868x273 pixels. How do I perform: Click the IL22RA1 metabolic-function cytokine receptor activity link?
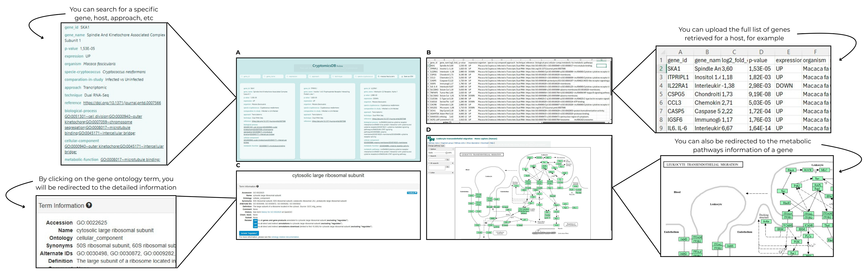click(394, 146)
